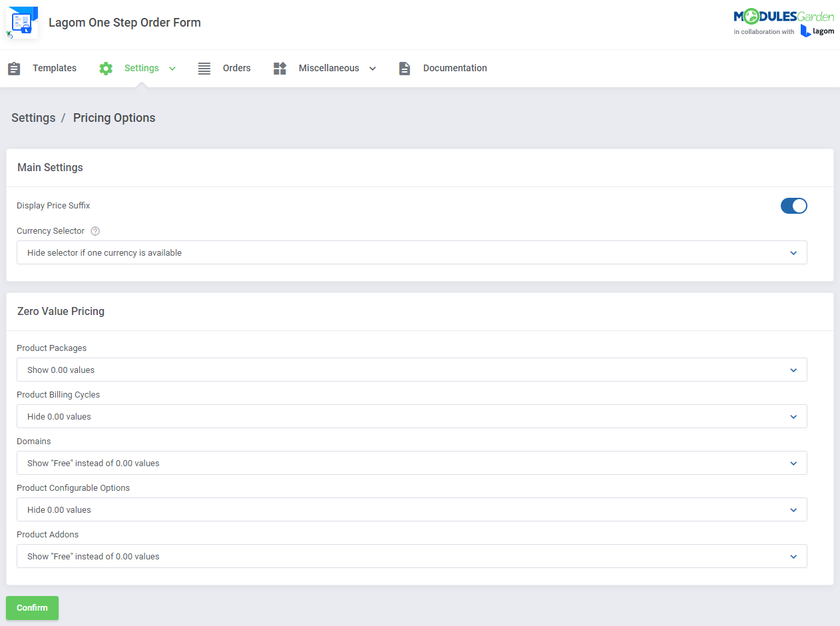This screenshot has width=840, height=626.
Task: Open the Product Packages dropdown
Action: coord(411,370)
